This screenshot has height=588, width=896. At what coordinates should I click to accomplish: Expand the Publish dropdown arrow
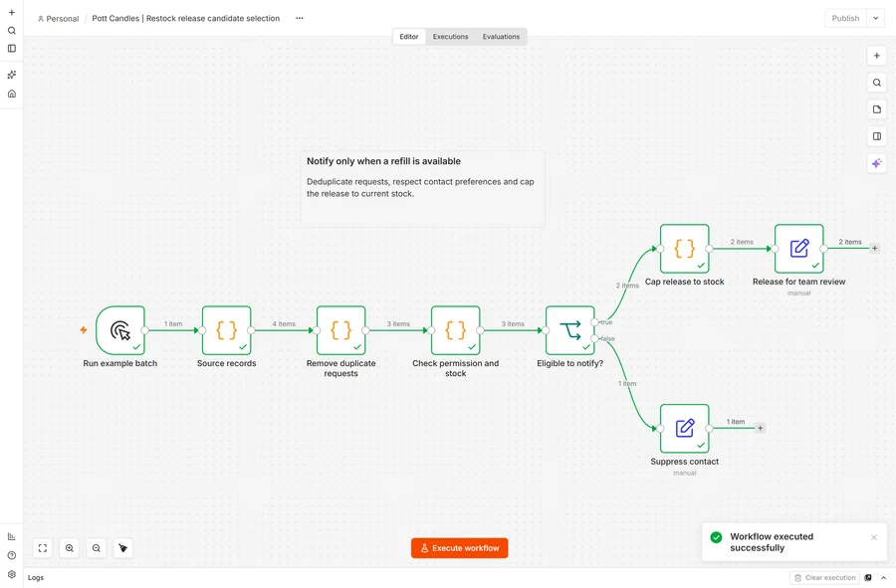click(875, 18)
